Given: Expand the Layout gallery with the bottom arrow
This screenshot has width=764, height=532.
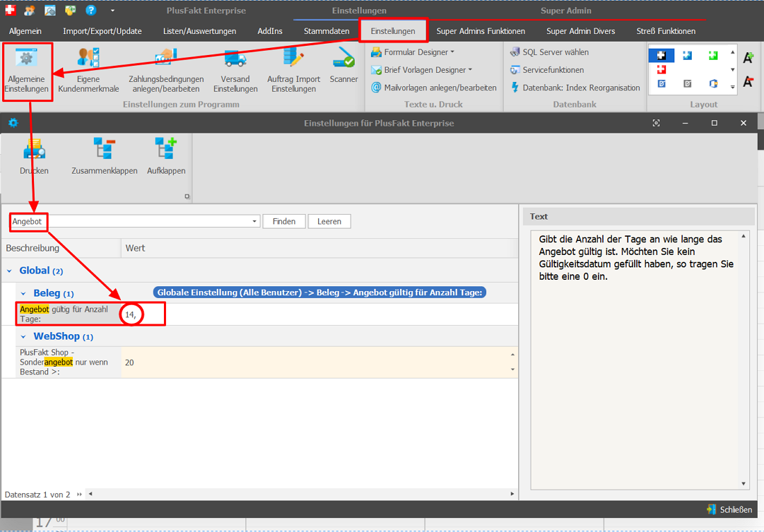Looking at the screenshot, I should pyautogui.click(x=732, y=87).
